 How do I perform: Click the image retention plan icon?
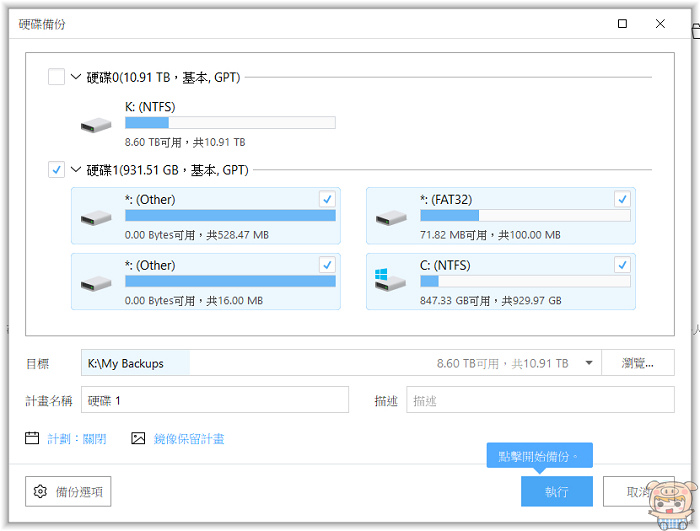pos(138,438)
